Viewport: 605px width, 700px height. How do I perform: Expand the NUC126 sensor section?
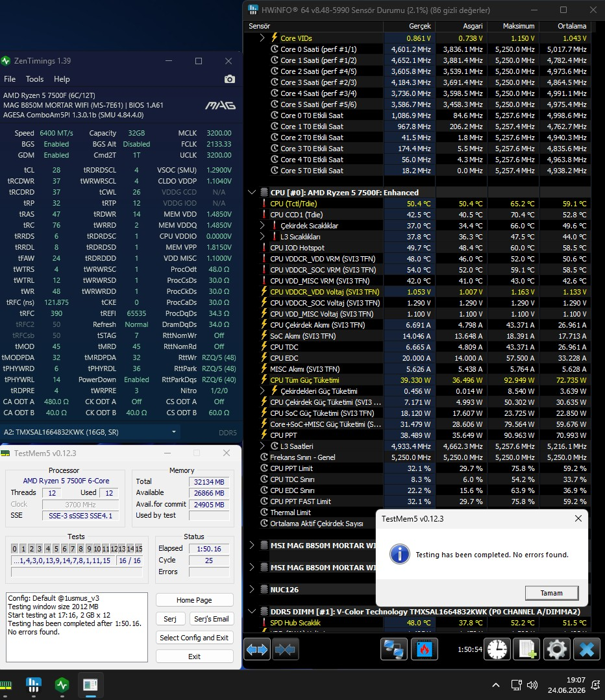(252, 589)
